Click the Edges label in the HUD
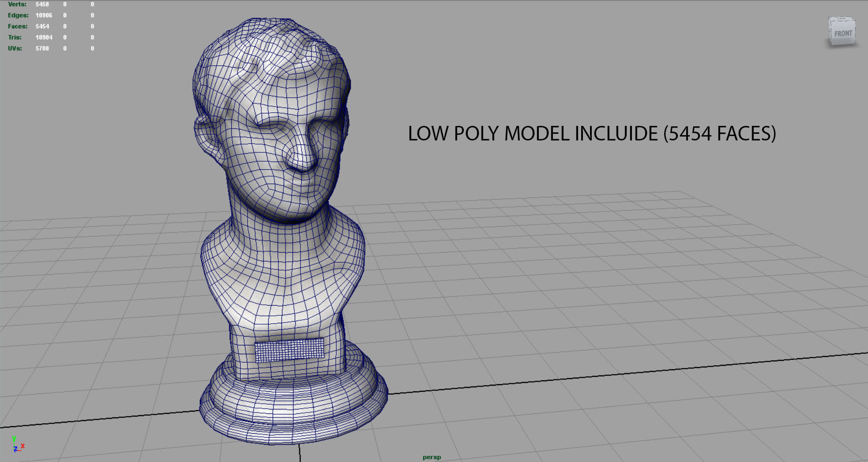This screenshot has height=462, width=868. coord(18,15)
